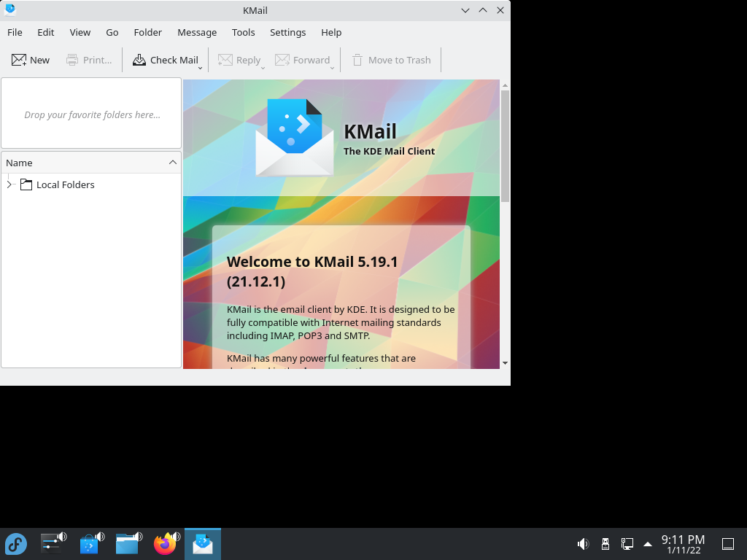Open the View menu
747x560 pixels.
coord(80,32)
